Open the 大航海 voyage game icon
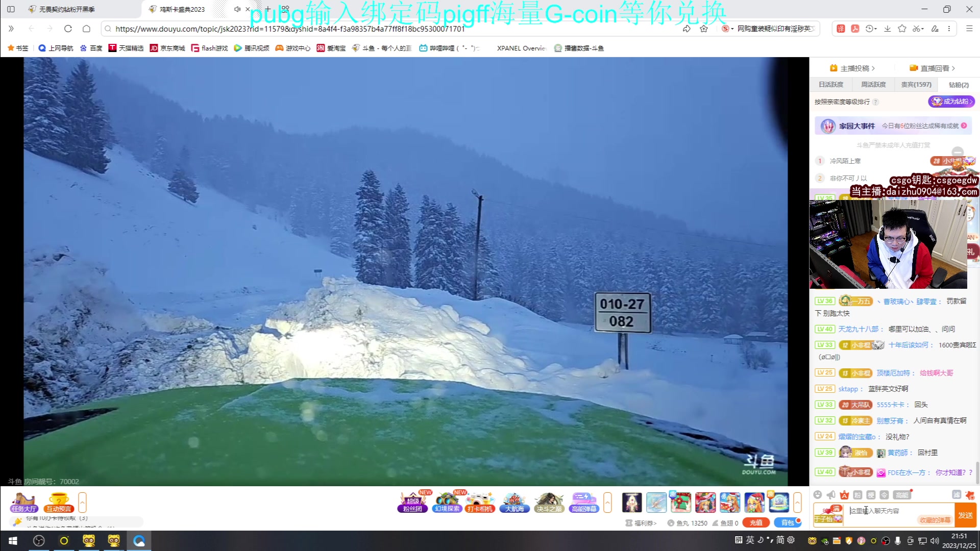 click(514, 503)
